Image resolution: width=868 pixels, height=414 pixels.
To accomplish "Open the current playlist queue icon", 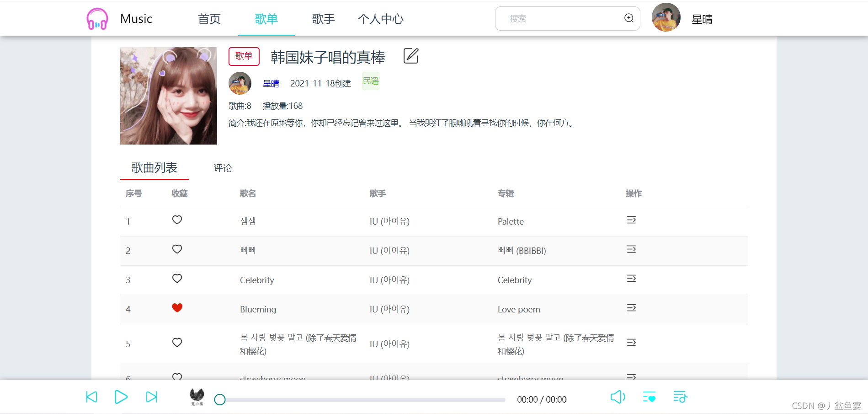I will [680, 397].
